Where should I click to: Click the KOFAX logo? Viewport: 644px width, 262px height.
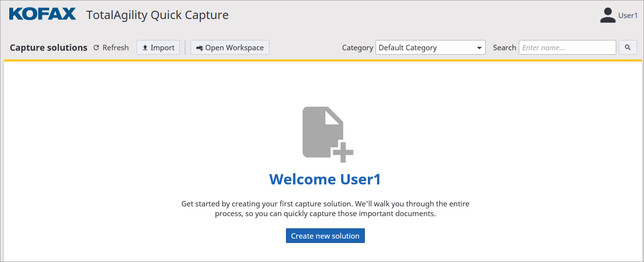[x=42, y=14]
